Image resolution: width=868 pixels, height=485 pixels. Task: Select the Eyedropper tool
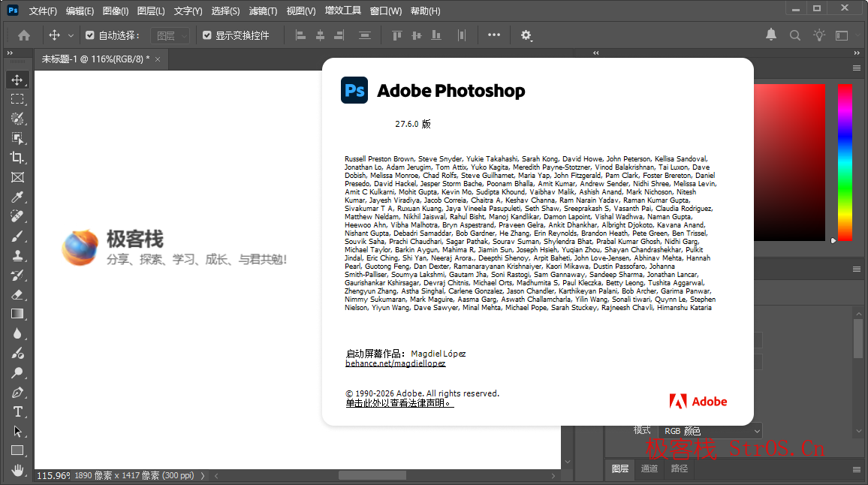pos(17,197)
